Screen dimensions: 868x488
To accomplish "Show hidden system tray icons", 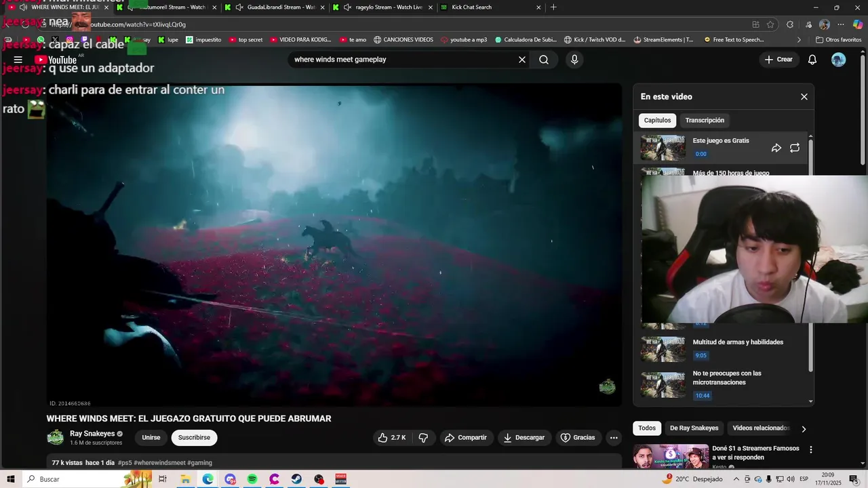I will click(x=736, y=479).
